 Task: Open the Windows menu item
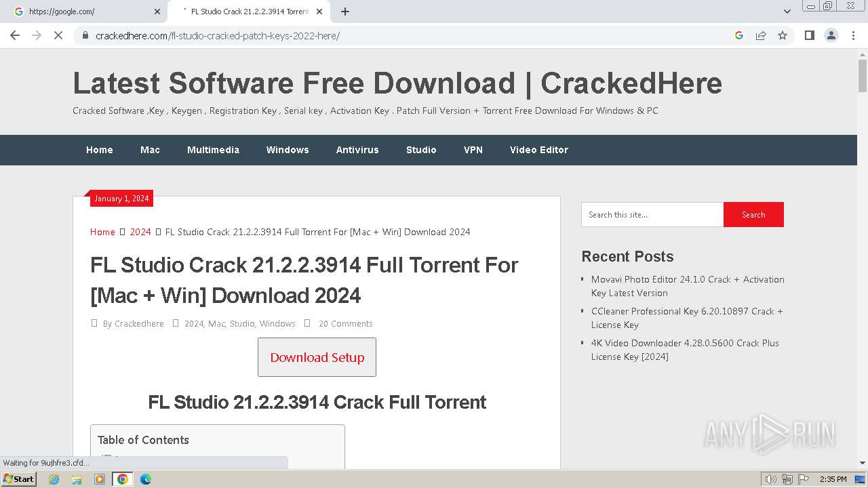pos(288,150)
